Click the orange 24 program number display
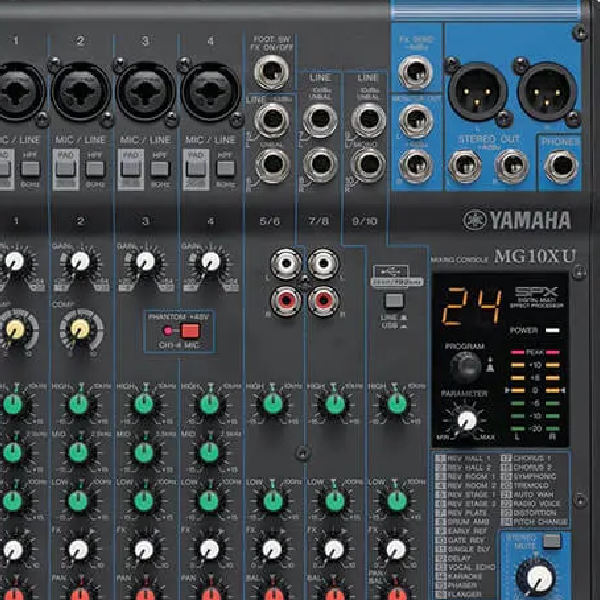The height and width of the screenshot is (600, 600). pyautogui.click(x=471, y=306)
